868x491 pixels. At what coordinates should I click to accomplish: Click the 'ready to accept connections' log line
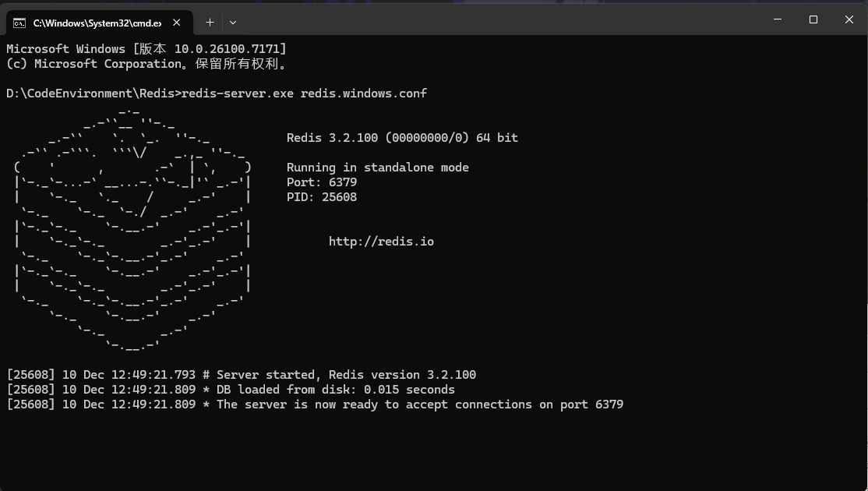tap(315, 404)
